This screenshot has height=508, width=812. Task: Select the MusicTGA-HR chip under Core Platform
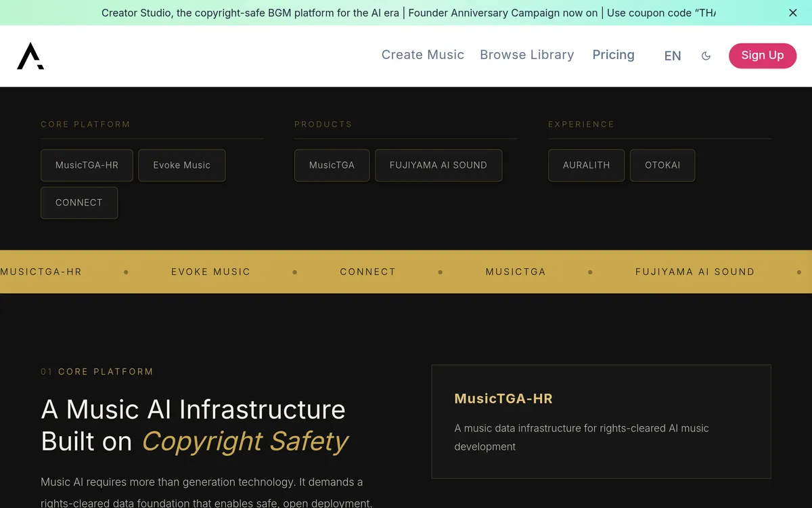87,165
